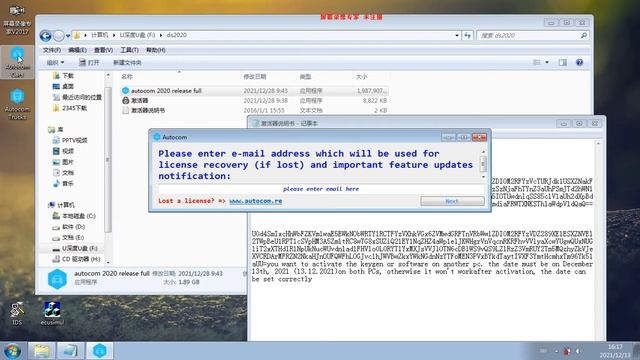Image resolution: width=640 pixels, height=360 pixels.
Task: Select 2345下载 folder in navigation pane
Action: (x=69, y=108)
